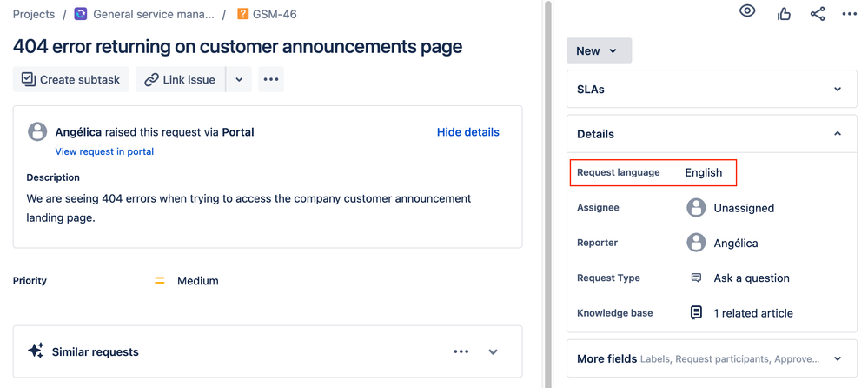Open Similar requests ellipsis menu

(461, 351)
